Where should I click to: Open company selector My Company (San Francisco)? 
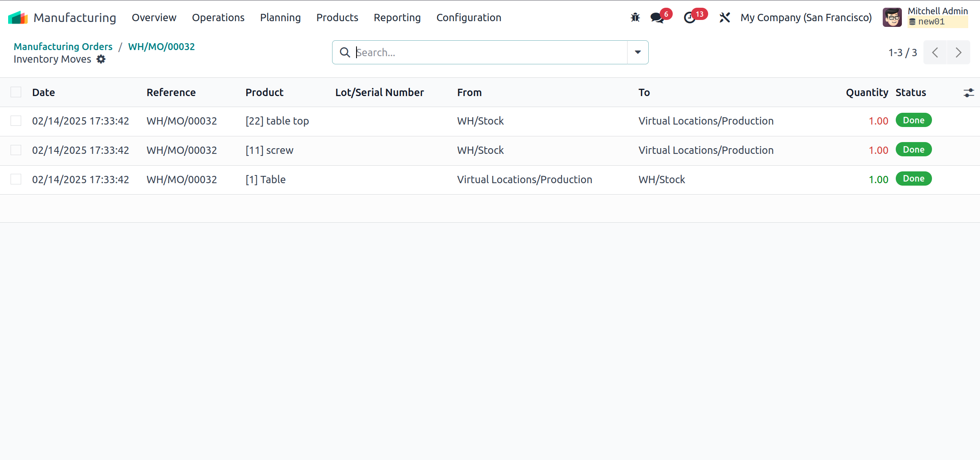click(806, 18)
